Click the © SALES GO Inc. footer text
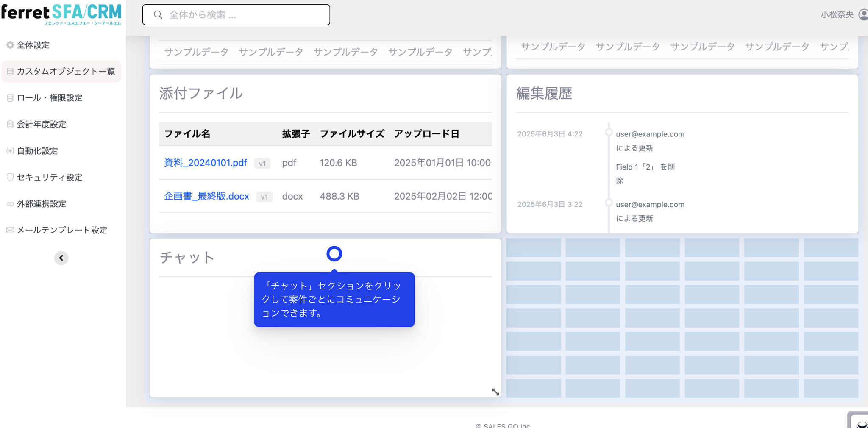Image resolution: width=868 pixels, height=428 pixels. 503,425
